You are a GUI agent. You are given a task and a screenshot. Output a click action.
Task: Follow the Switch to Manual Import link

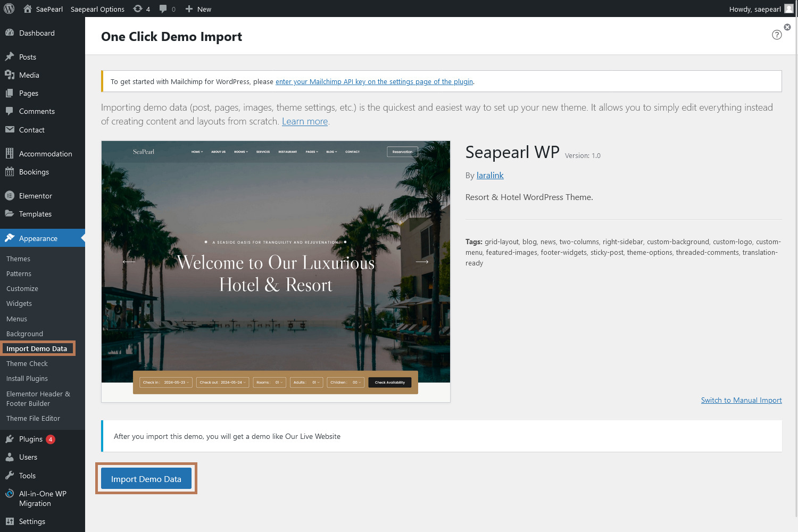click(x=742, y=400)
